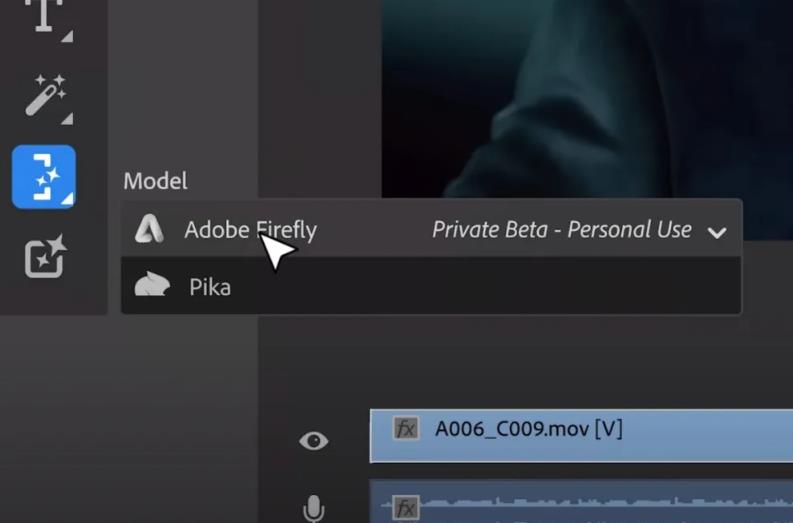Expand the magic wand tool flyout triangle
Screen dimensions: 793x523
[x=68, y=119]
